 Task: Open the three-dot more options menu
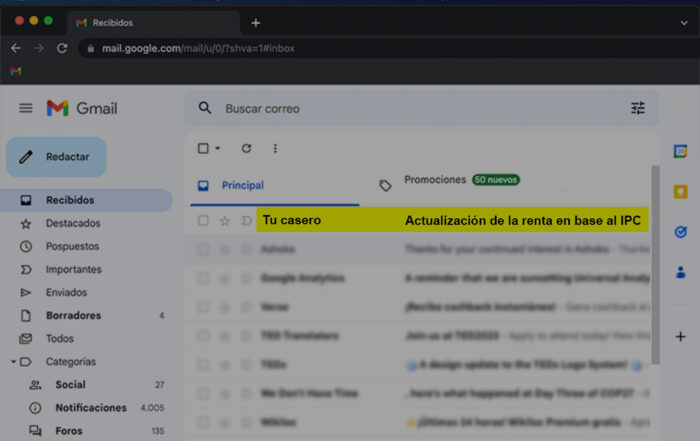point(275,148)
